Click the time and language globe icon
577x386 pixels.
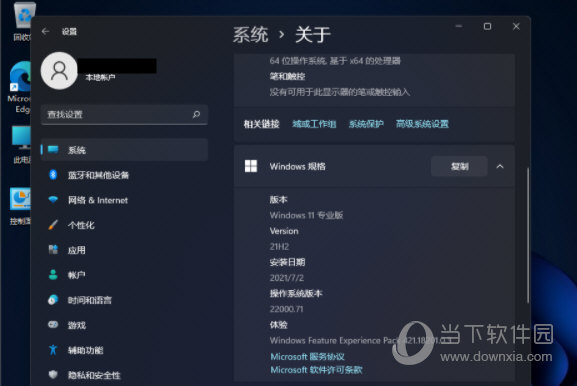tap(53, 300)
